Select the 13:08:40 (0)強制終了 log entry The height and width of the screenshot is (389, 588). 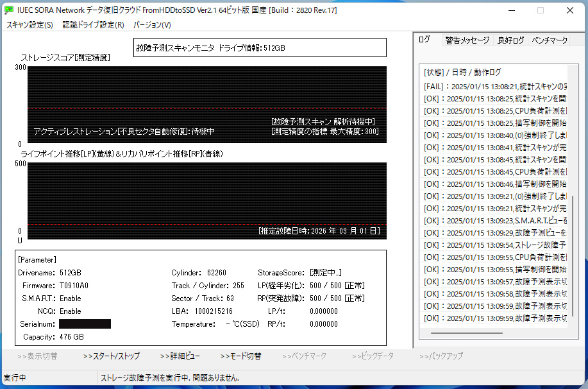coord(495,135)
